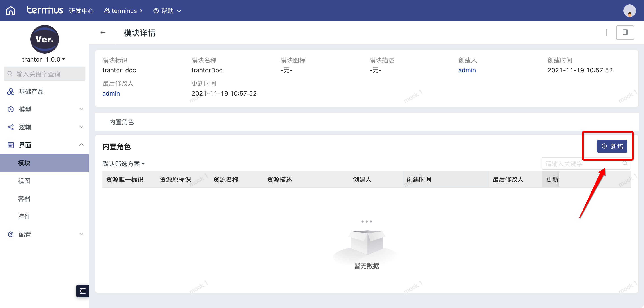The image size is (644, 308).
Task: Click the 新增 button
Action: 612,146
